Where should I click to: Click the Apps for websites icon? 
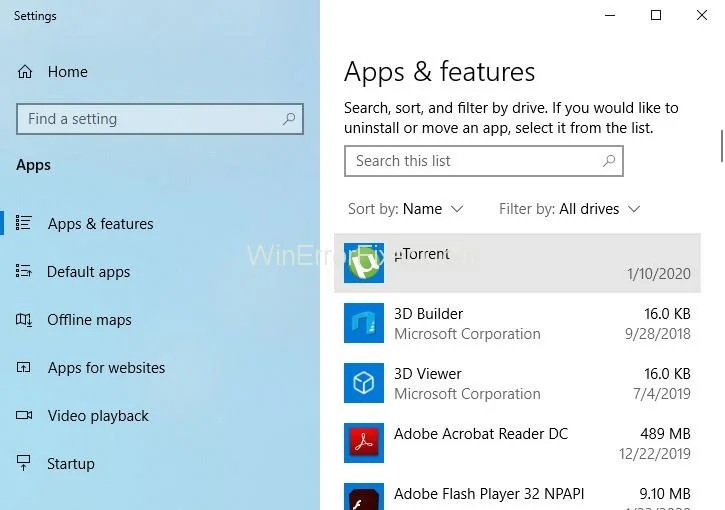pyautogui.click(x=24, y=367)
